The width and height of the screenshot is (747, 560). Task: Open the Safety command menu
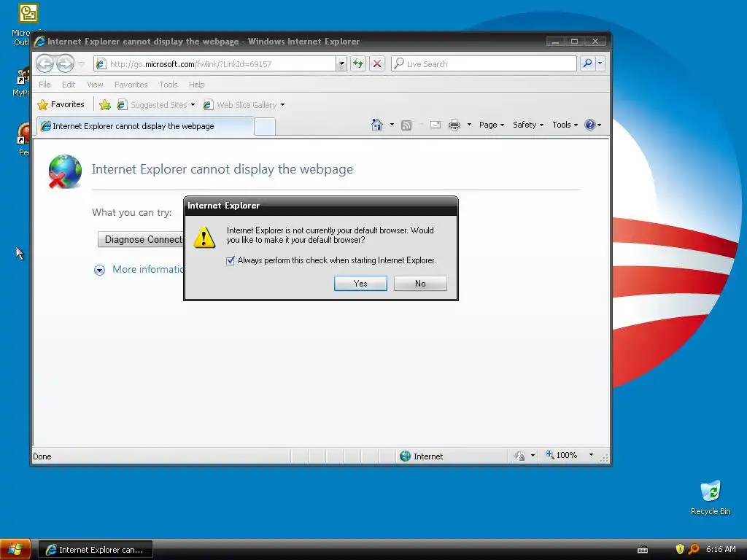point(528,125)
